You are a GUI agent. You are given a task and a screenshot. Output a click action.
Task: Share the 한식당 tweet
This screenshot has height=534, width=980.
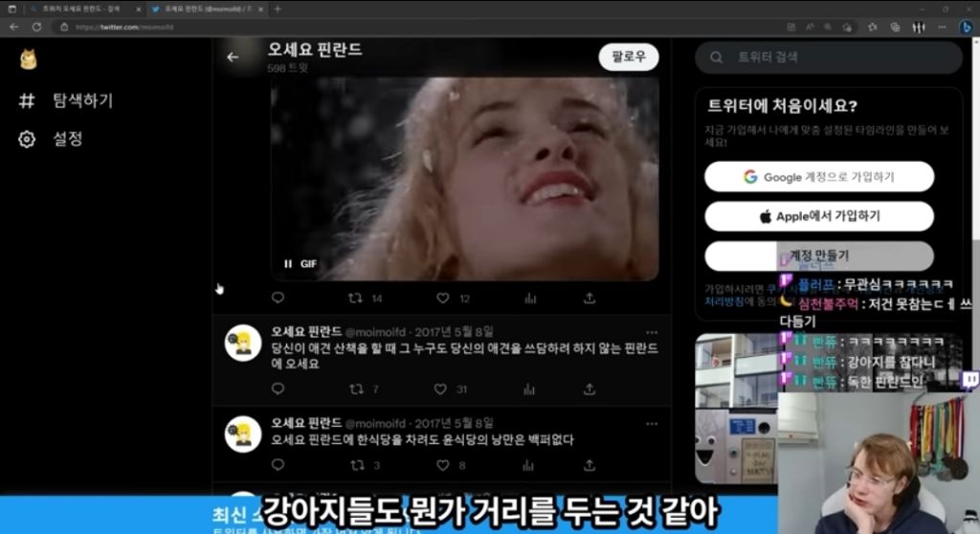(x=590, y=465)
